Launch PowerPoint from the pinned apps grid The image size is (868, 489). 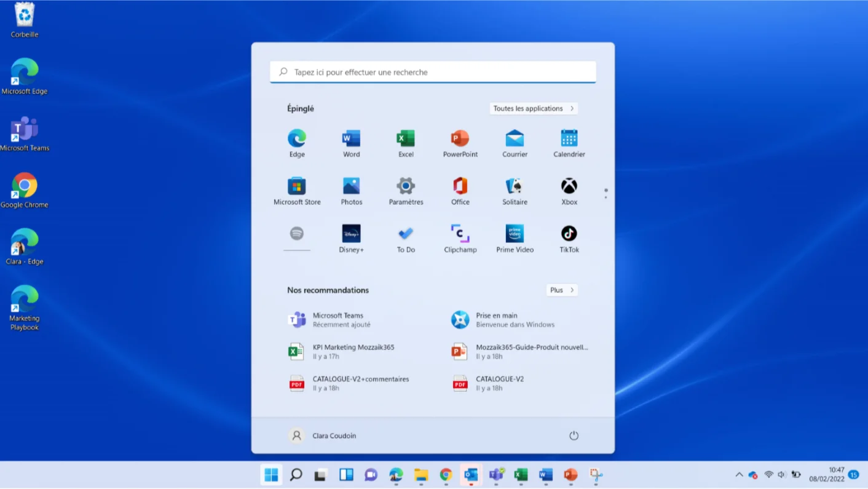[x=460, y=143]
